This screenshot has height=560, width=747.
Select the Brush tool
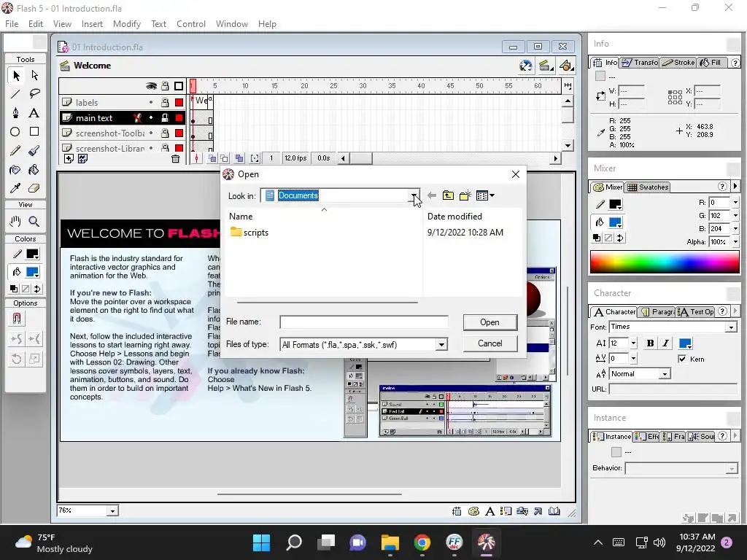(x=34, y=151)
